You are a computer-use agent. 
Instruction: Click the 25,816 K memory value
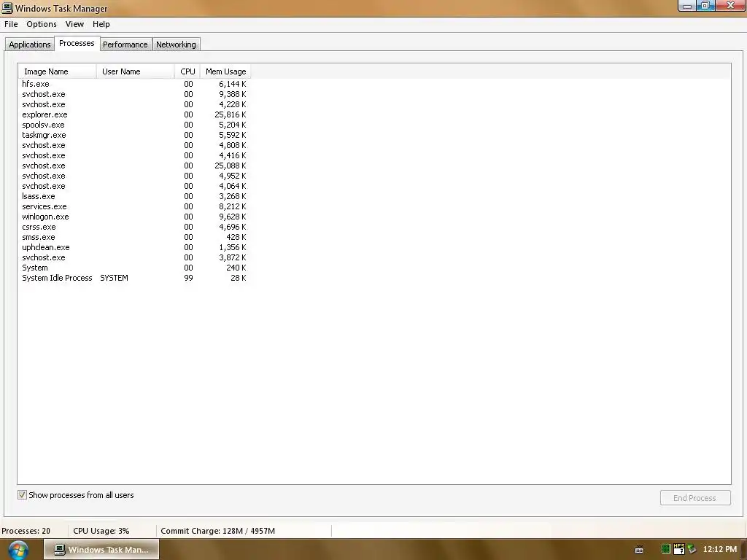[x=230, y=114]
